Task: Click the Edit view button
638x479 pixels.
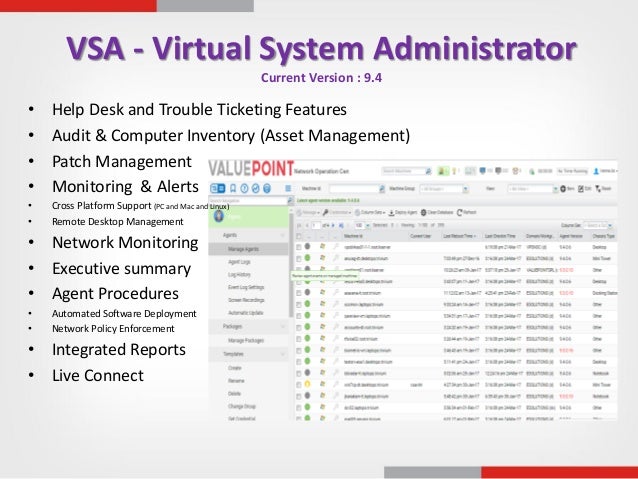Action: (x=585, y=189)
